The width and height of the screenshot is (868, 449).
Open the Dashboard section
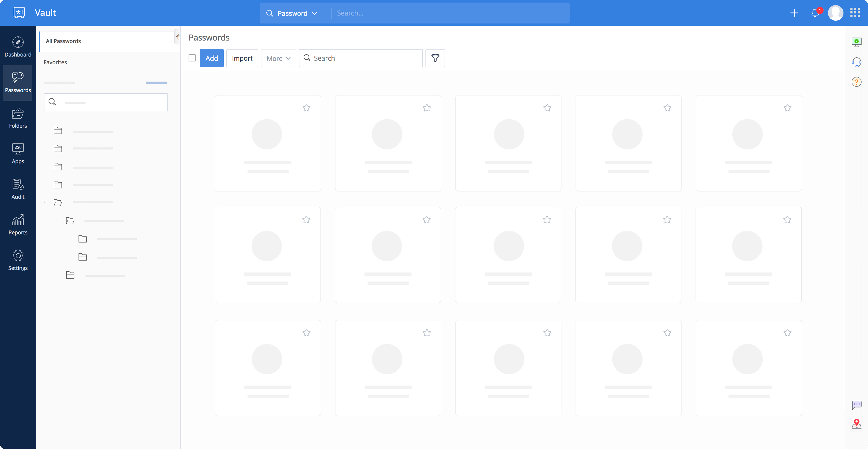[18, 47]
